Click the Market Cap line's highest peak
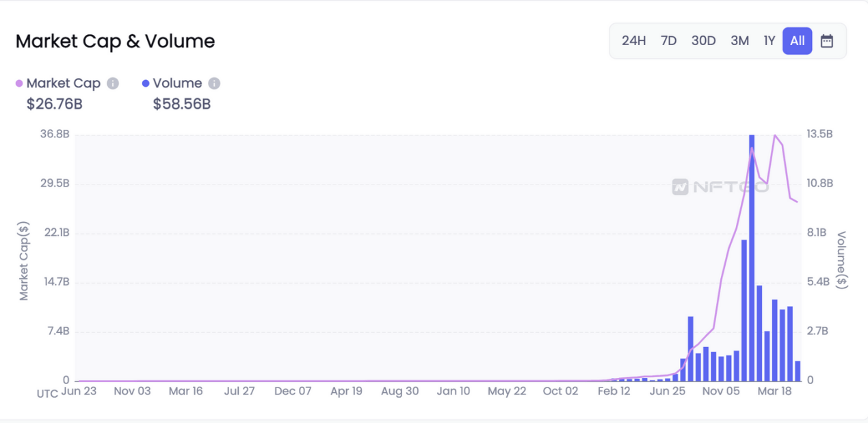868x423 pixels. click(x=775, y=135)
